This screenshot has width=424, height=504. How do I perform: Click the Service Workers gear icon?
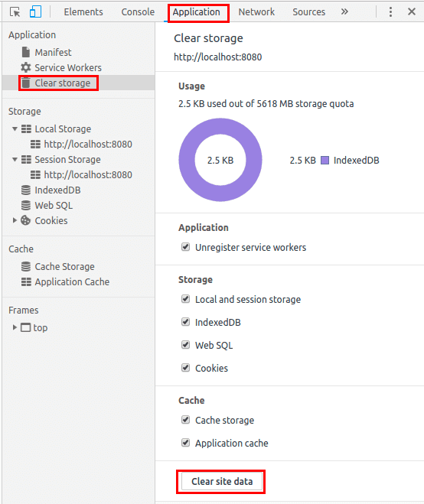[x=26, y=67]
